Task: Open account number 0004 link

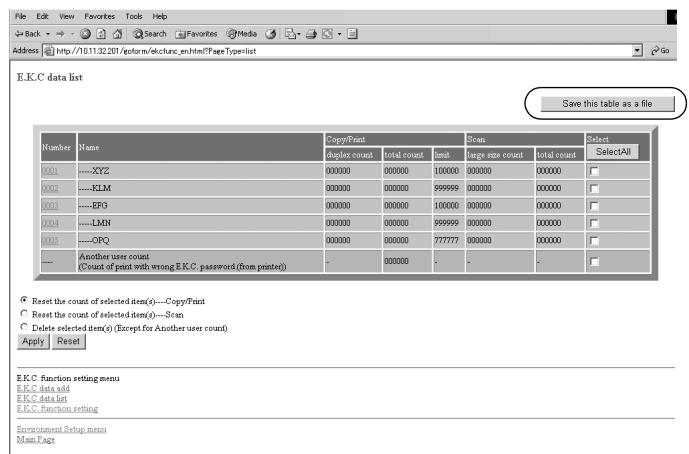Action: (x=50, y=223)
